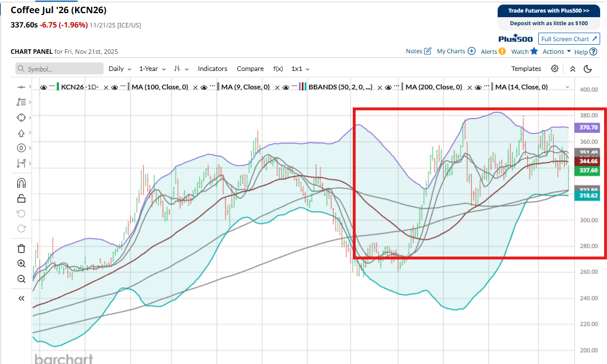
Task: Delete drawings with the trash icon
Action: (x=21, y=248)
